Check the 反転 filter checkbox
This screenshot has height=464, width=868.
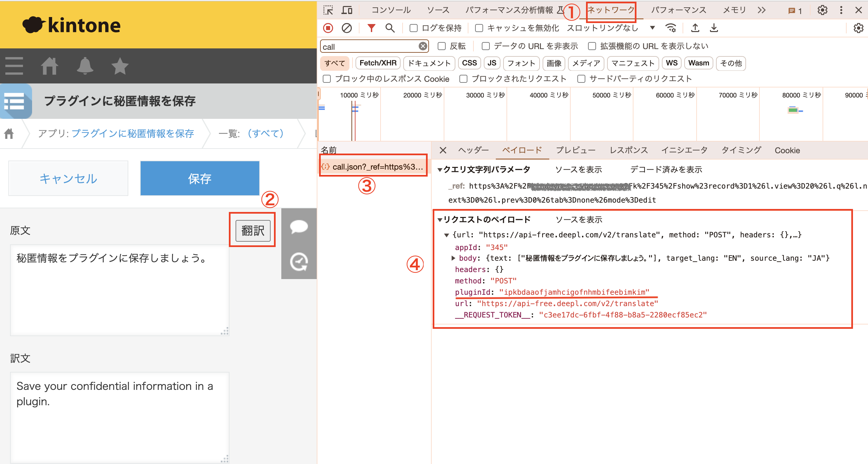coord(441,46)
